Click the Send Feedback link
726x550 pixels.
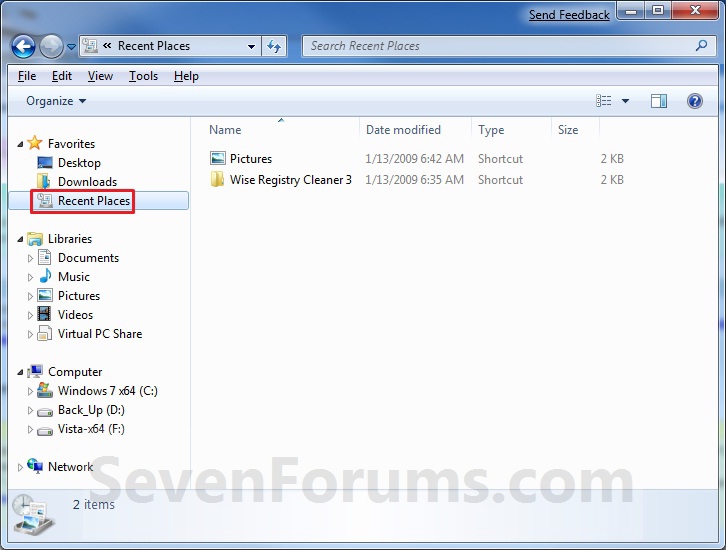(x=569, y=15)
